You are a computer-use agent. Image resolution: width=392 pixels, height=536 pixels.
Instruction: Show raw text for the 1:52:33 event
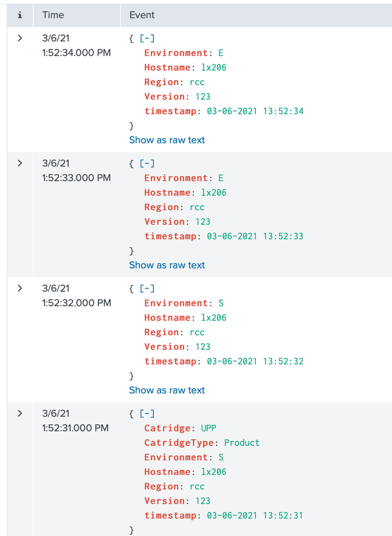167,265
